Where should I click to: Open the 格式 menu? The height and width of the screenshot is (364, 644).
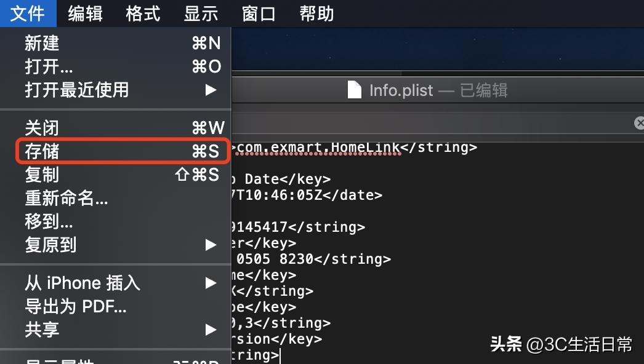tap(142, 13)
